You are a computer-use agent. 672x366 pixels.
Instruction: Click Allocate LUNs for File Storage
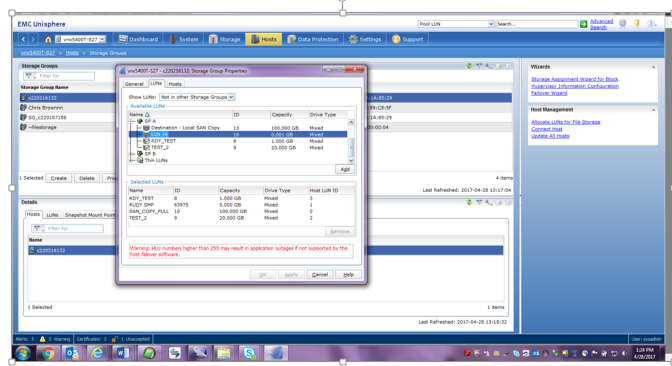click(x=566, y=122)
